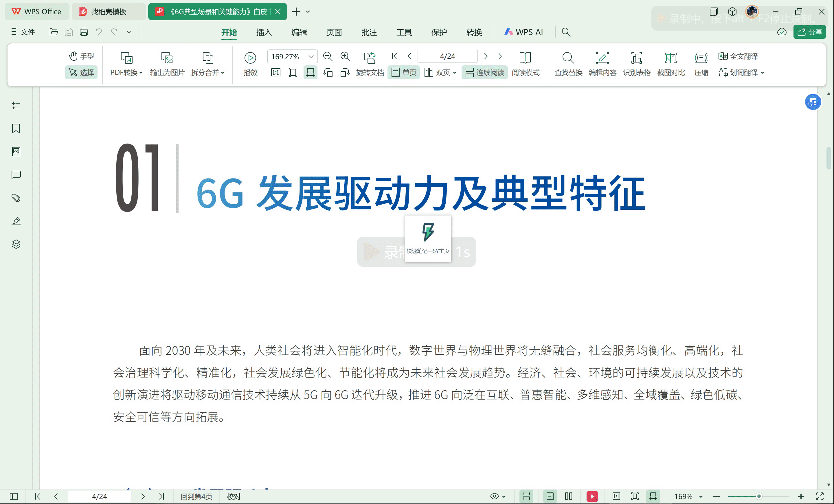Click the zoom out magnifier icon
Screen dimensions: 834x504
point(328,56)
